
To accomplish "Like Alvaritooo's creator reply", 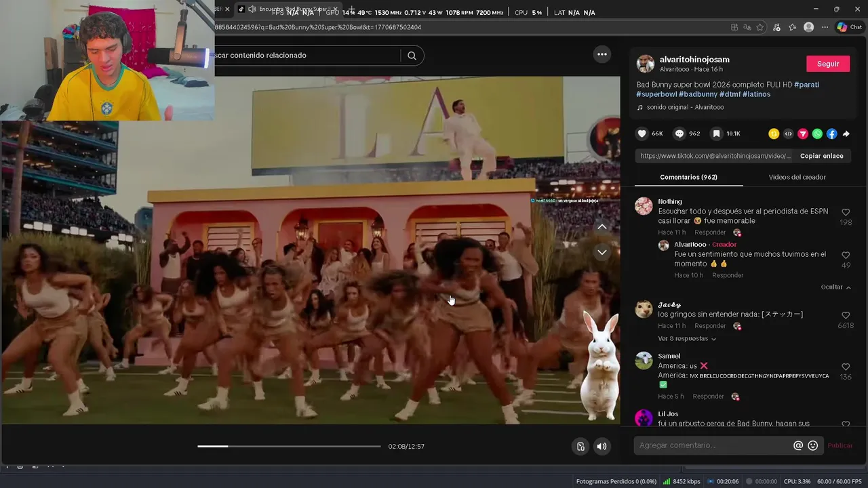I will pos(846,256).
